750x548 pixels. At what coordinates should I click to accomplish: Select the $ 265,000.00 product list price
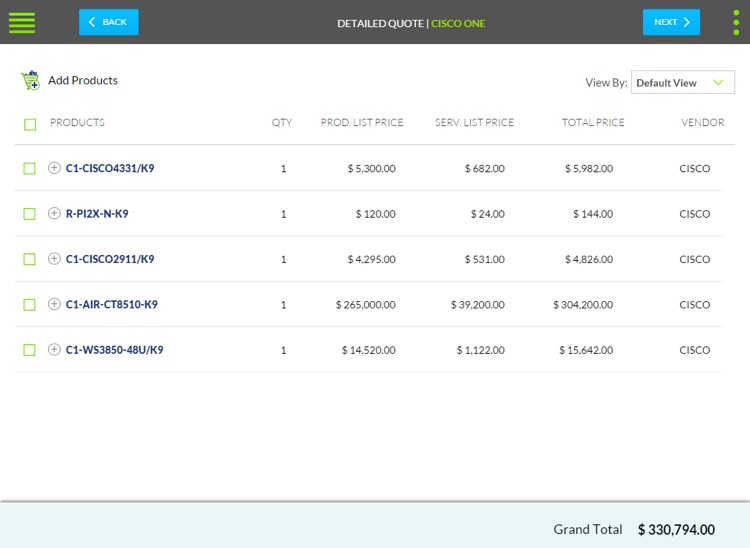(365, 305)
